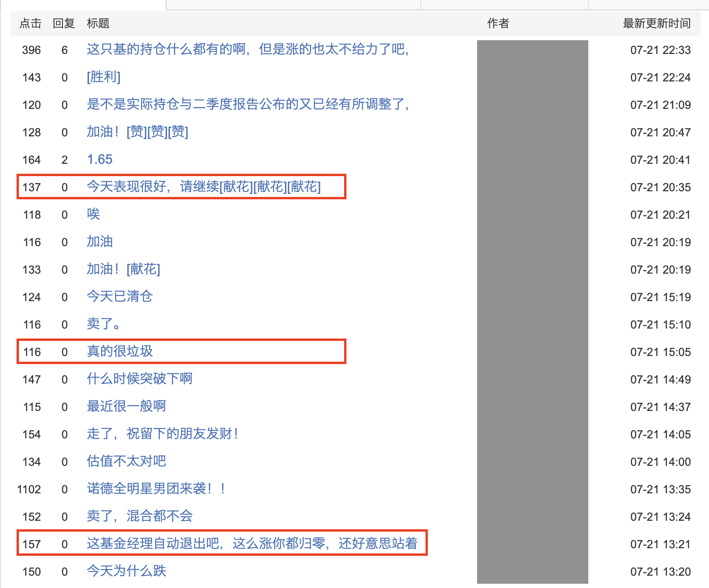Click the 加油![赞][赞][赞] post title
The height and width of the screenshot is (588, 709).
click(137, 132)
